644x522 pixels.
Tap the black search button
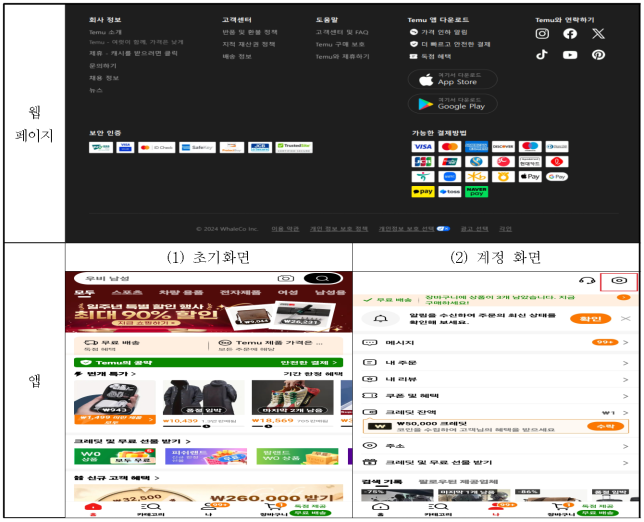click(323, 278)
